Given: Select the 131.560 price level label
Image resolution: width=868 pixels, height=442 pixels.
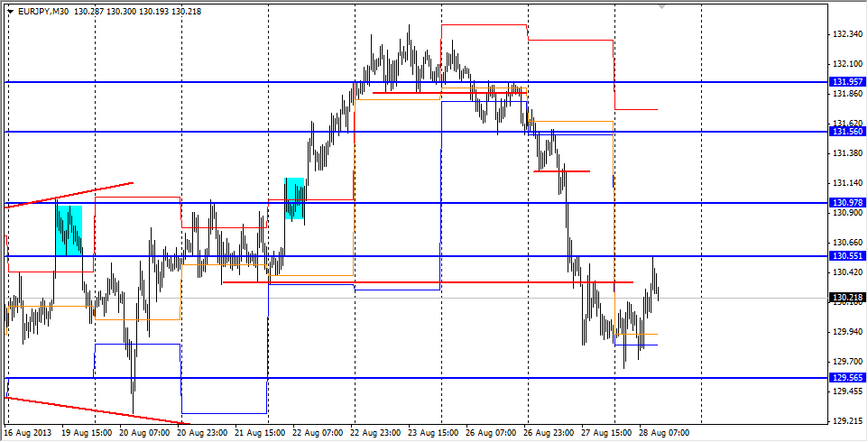Looking at the screenshot, I should [847, 131].
